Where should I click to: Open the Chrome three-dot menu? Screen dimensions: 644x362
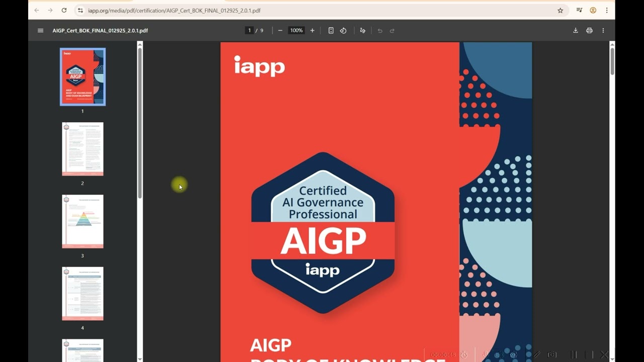click(607, 10)
